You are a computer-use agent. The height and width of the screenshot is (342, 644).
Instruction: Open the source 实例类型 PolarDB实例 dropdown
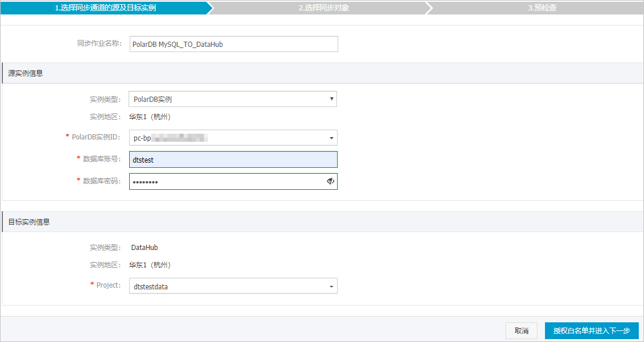(233, 99)
